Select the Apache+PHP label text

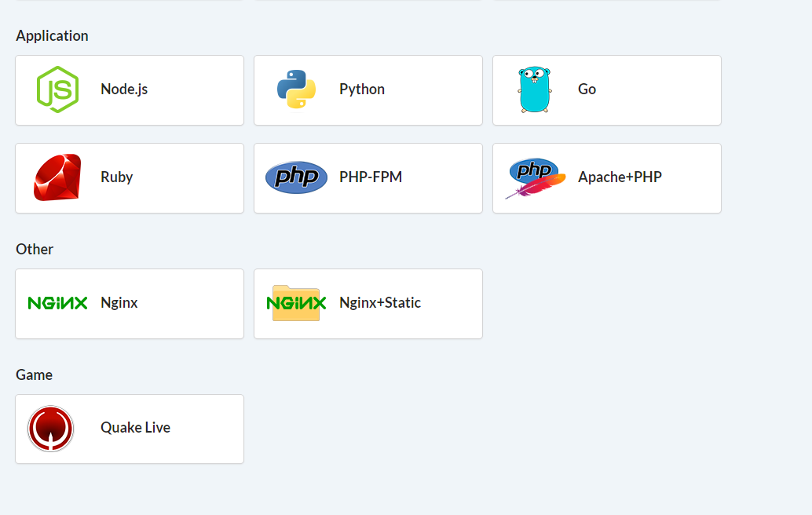coord(620,177)
